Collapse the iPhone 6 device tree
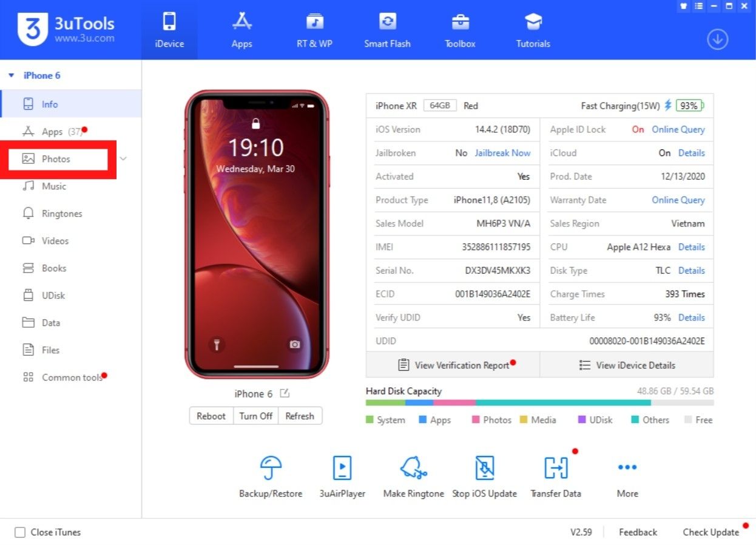Image resolution: width=756 pixels, height=545 pixels. 12,76
